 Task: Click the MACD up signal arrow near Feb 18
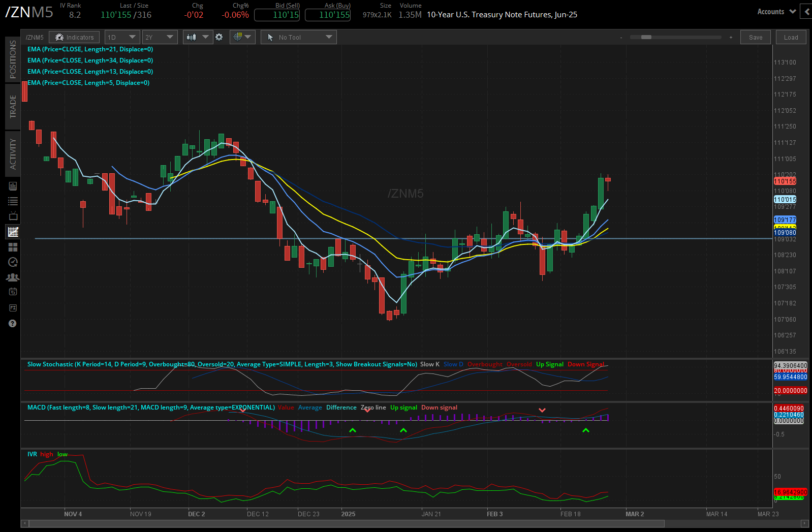pos(586,430)
